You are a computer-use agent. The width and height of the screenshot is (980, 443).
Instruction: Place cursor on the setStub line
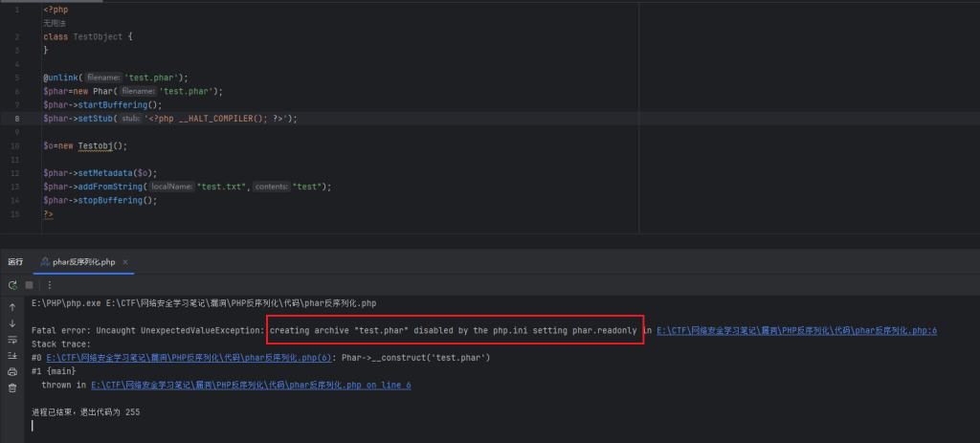point(191,119)
